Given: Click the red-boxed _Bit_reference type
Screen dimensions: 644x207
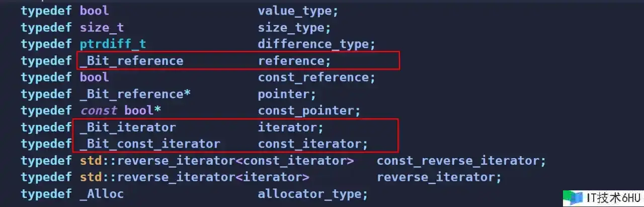Looking at the screenshot, I should [x=131, y=60].
